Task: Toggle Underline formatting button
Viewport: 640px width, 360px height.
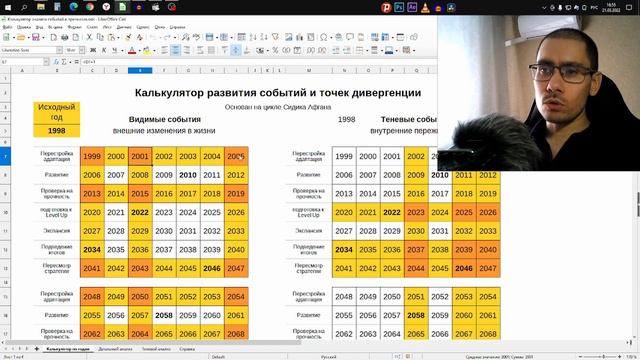Action: click(114, 50)
